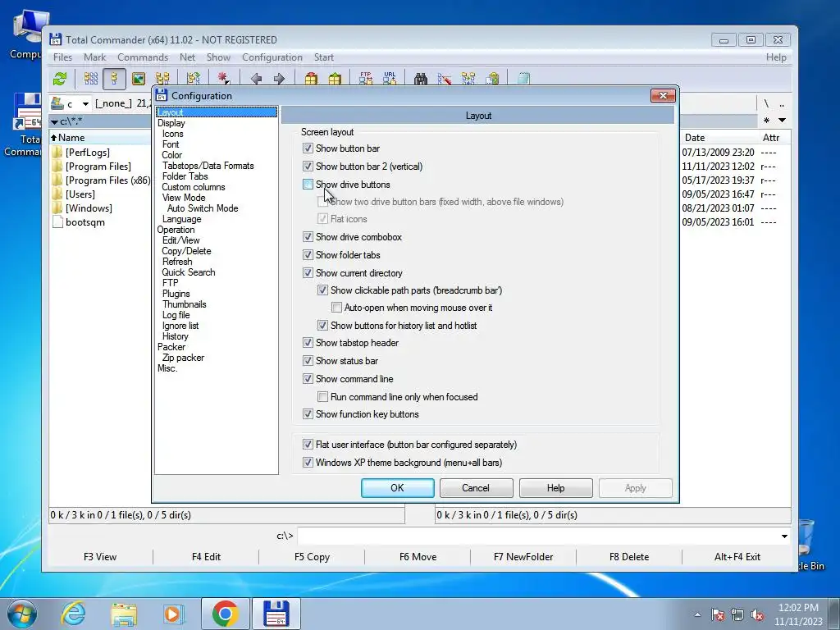Uncheck Show status bar
This screenshot has height=630, width=840.
point(308,361)
